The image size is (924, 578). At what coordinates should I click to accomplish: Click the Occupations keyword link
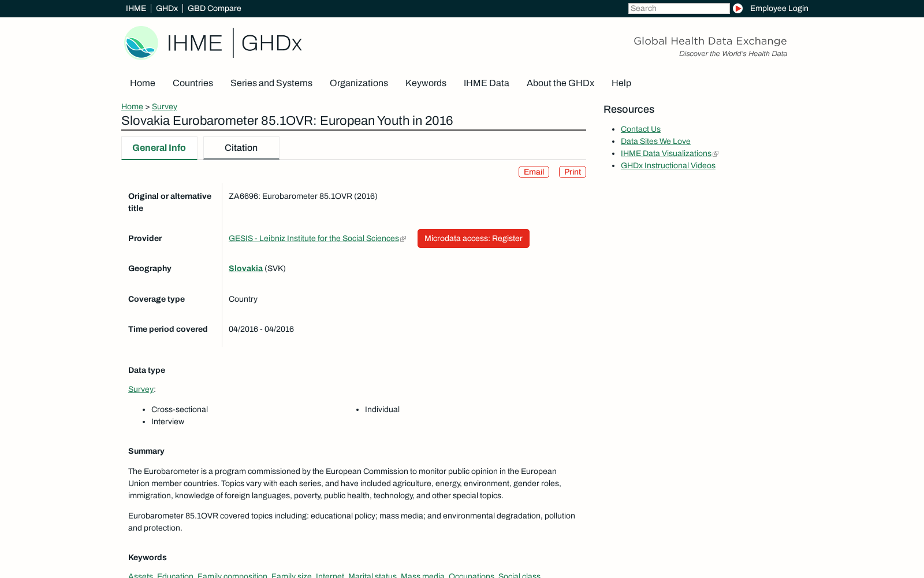[471, 575]
